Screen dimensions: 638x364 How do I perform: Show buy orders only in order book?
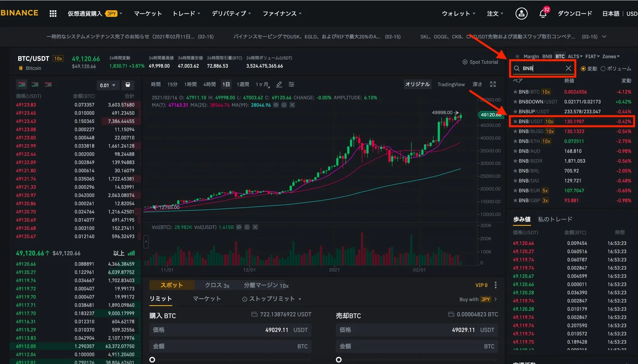(35, 85)
